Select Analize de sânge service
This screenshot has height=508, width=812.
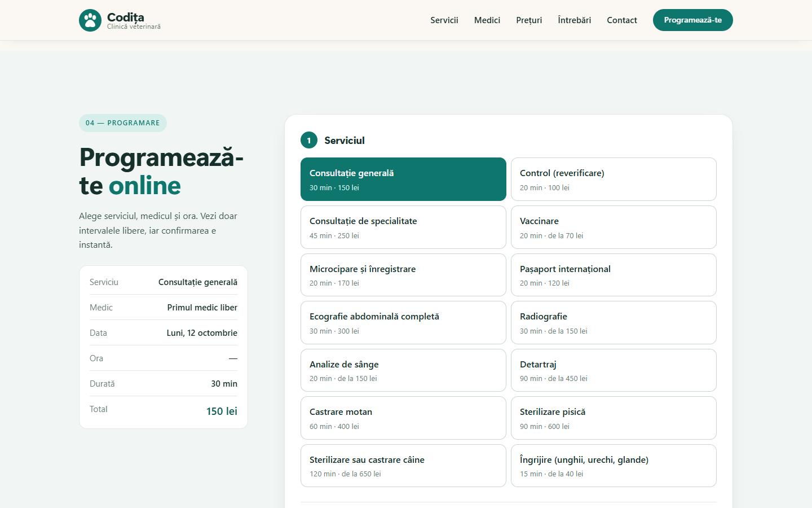tap(403, 370)
